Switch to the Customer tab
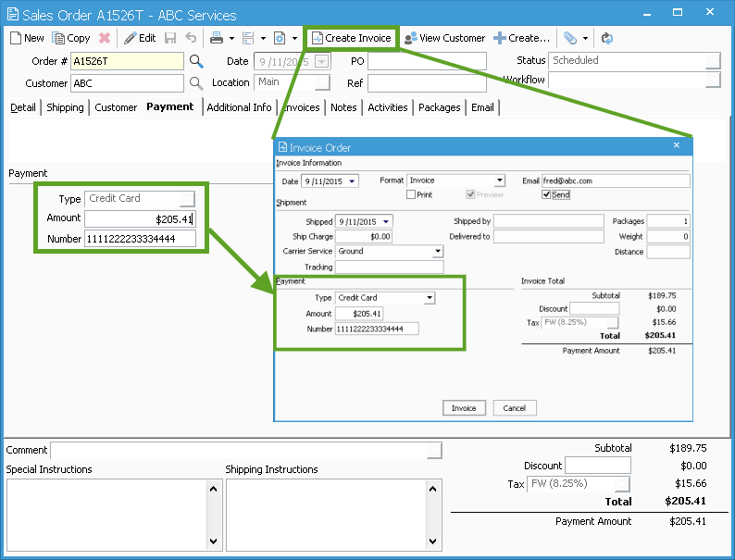735x560 pixels. point(116,107)
